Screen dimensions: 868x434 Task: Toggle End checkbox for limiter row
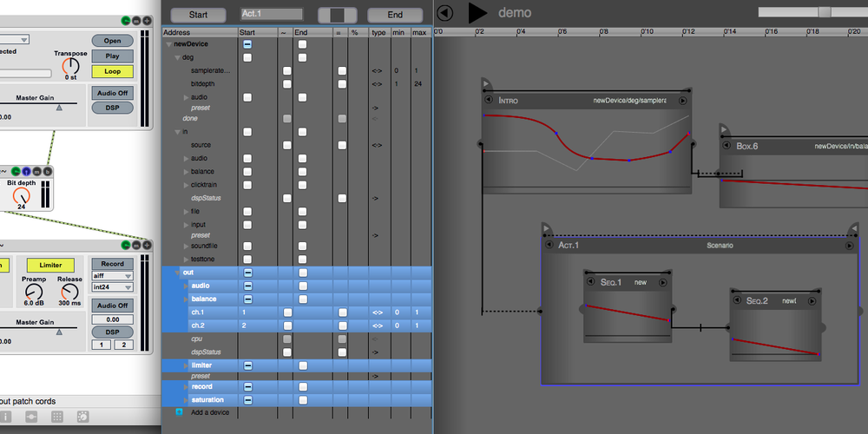303,365
